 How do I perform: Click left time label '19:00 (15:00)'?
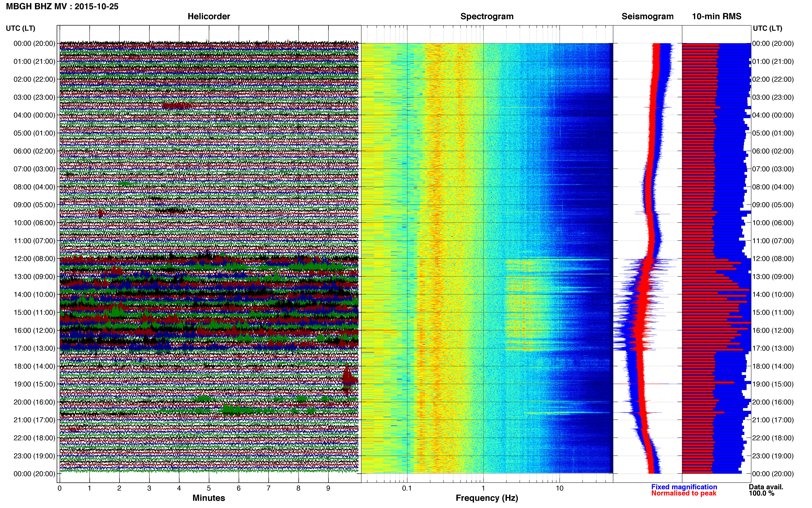(34, 384)
